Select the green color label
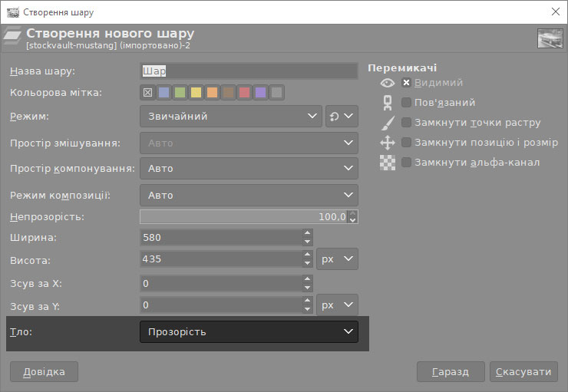This screenshot has height=392, width=568. pyautogui.click(x=180, y=93)
